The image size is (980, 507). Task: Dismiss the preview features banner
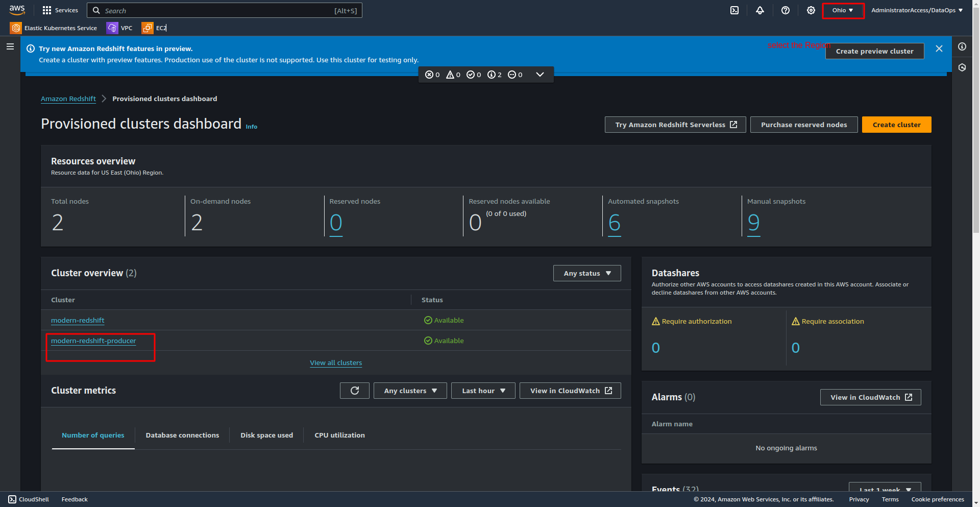pyautogui.click(x=939, y=49)
